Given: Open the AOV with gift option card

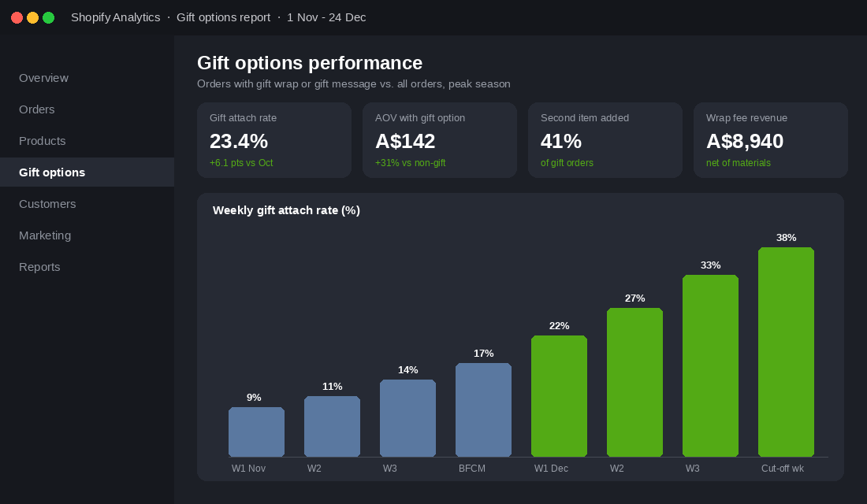Looking at the screenshot, I should pyautogui.click(x=440, y=140).
